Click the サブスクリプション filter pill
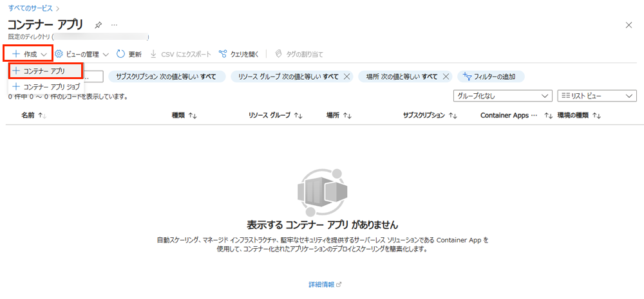 coord(167,77)
